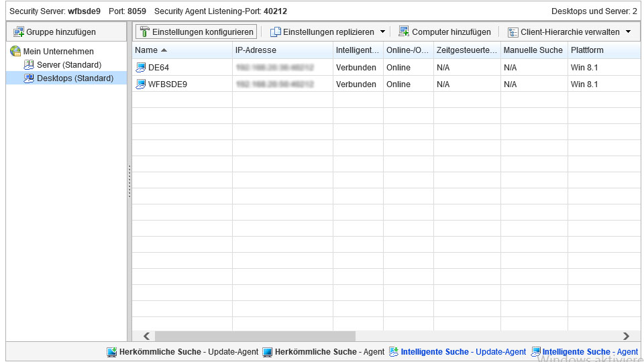Sort by the IP-Adresse column header
This screenshot has height=362, width=644.
[256, 50]
